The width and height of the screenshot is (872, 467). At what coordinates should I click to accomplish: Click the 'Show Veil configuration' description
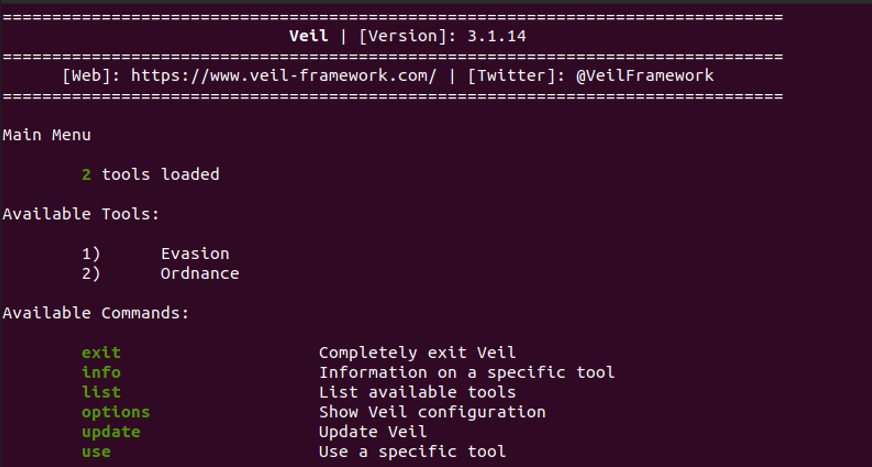tap(432, 412)
